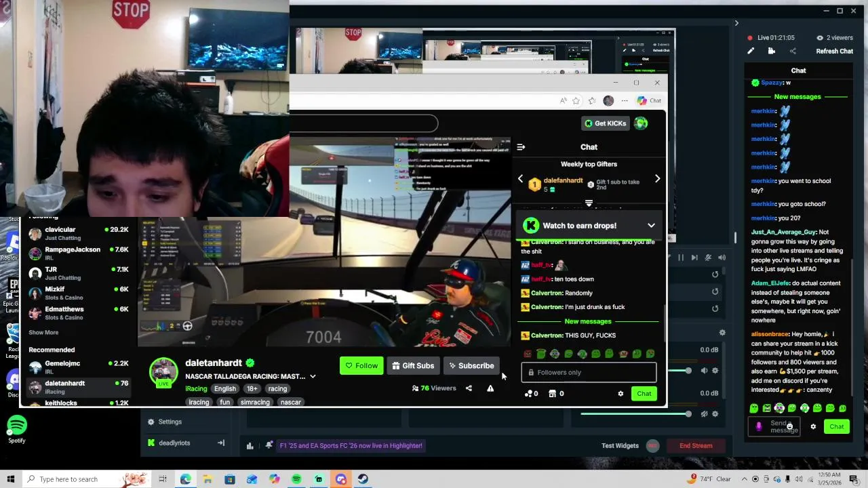Screen dimensions: 868x488
Task: Share daletanhardt's stream icon
Action: coord(469,388)
